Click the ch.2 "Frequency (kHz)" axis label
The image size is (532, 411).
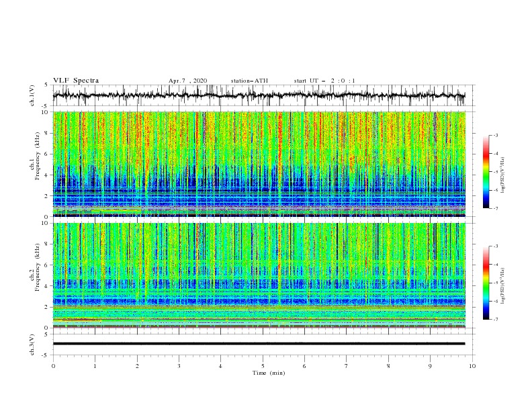tap(37, 267)
